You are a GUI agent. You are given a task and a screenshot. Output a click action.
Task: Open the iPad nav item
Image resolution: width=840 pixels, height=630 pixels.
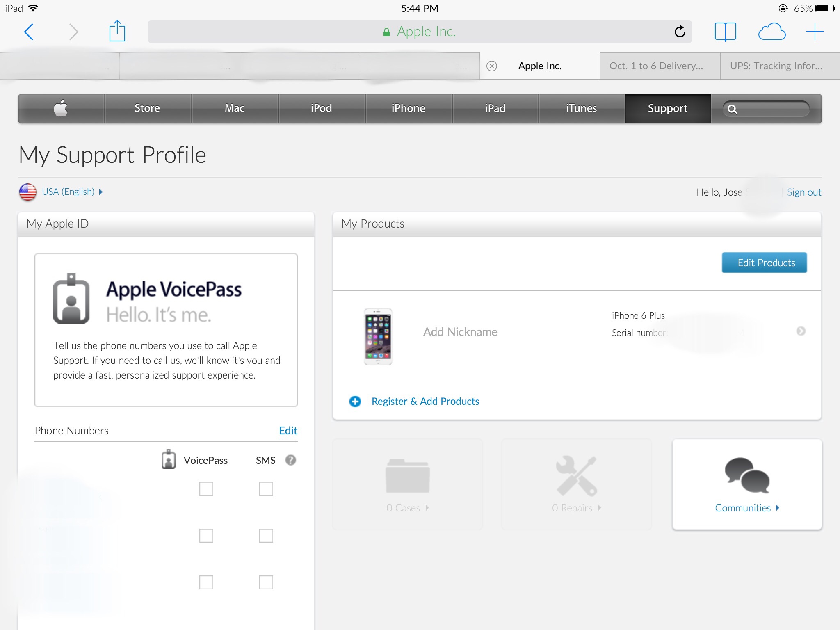tap(495, 108)
